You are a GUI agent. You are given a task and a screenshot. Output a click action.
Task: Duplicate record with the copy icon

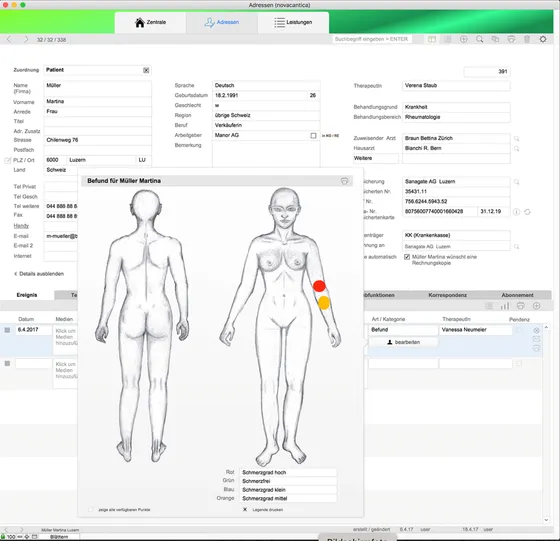pos(495,39)
